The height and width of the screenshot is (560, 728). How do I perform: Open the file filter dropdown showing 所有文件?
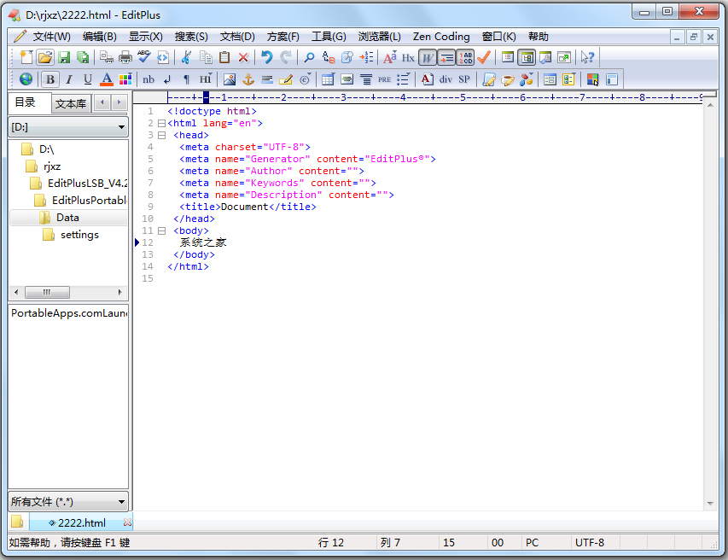(68, 501)
